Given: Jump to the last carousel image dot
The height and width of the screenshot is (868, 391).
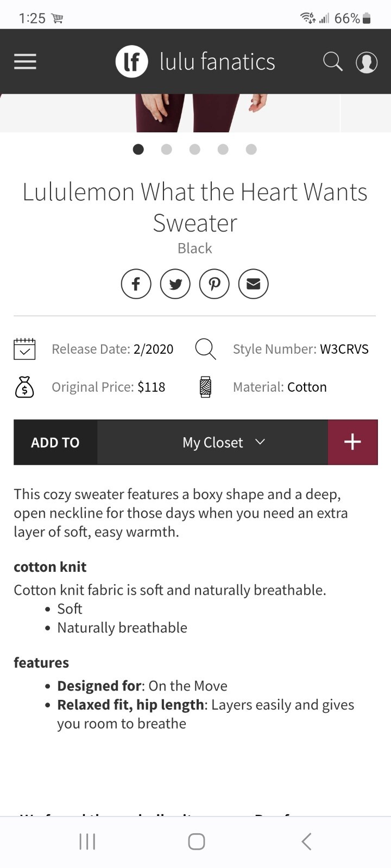Looking at the screenshot, I should pos(251,149).
